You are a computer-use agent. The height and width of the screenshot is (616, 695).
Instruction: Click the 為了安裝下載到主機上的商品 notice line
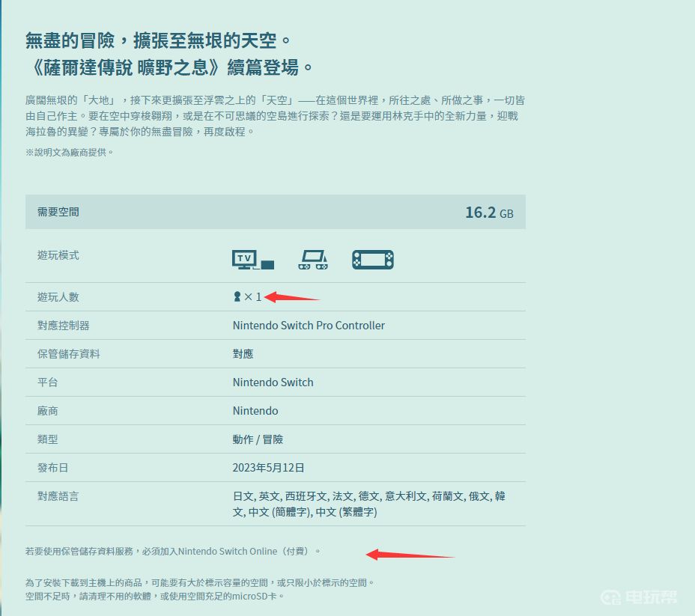pyautogui.click(x=200, y=583)
